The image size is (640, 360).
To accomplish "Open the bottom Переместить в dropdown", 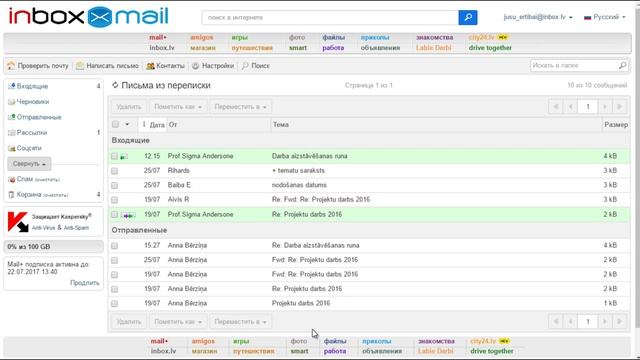I will coord(240,322).
